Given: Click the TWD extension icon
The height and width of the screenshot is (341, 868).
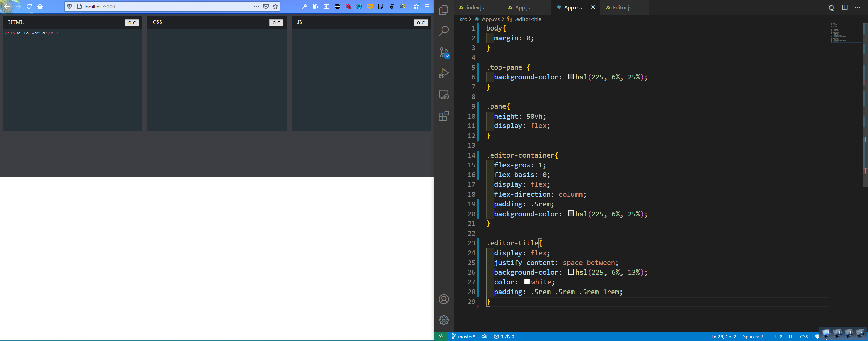Looking at the screenshot, I should coord(337,6).
